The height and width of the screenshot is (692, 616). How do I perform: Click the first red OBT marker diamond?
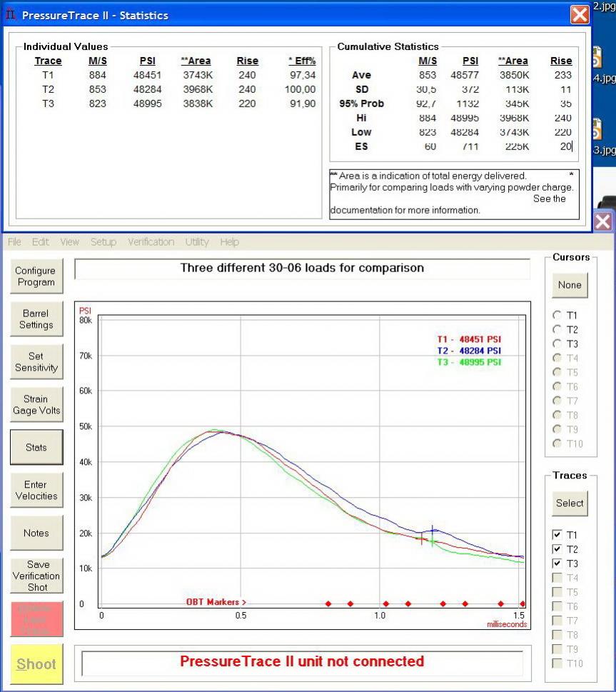(328, 603)
